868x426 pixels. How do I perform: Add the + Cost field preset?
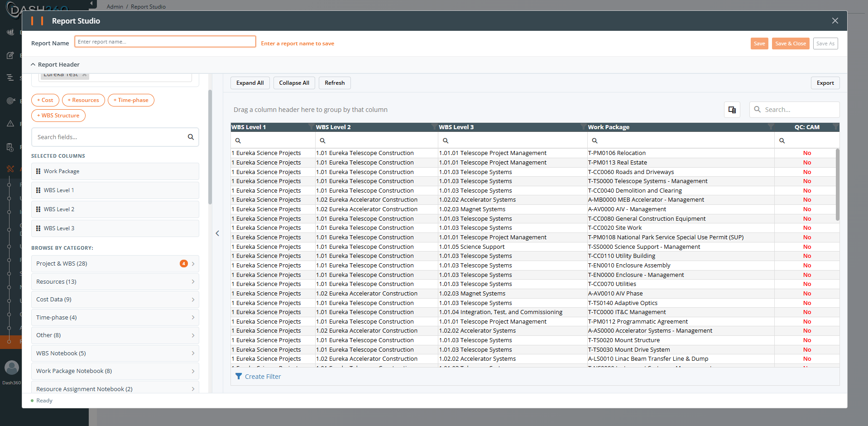pyautogui.click(x=45, y=100)
